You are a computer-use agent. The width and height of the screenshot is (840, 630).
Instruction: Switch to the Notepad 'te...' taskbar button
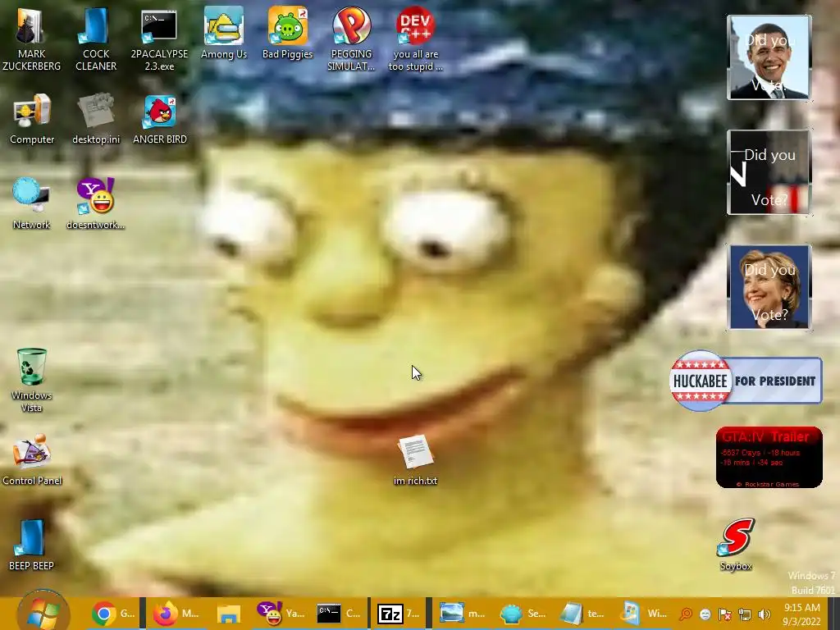click(x=582, y=614)
